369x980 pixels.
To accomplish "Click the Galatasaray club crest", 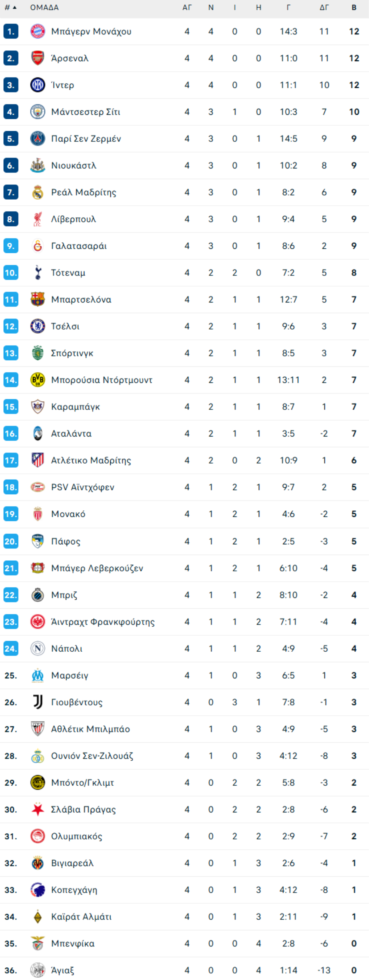I will [x=38, y=246].
